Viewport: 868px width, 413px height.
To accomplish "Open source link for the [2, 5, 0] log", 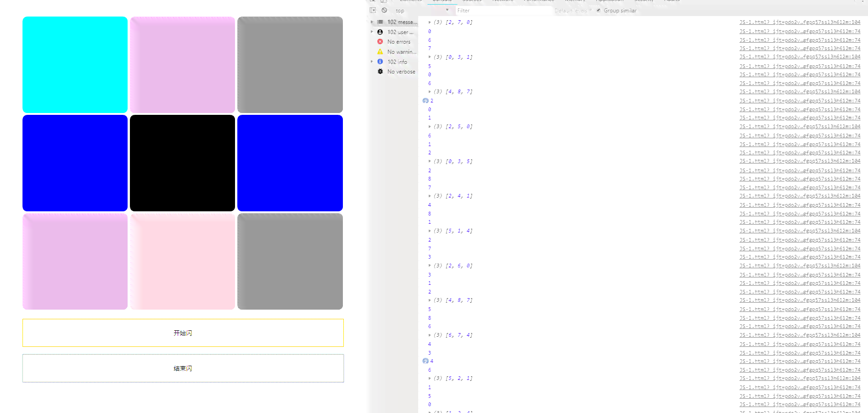I will (x=800, y=126).
